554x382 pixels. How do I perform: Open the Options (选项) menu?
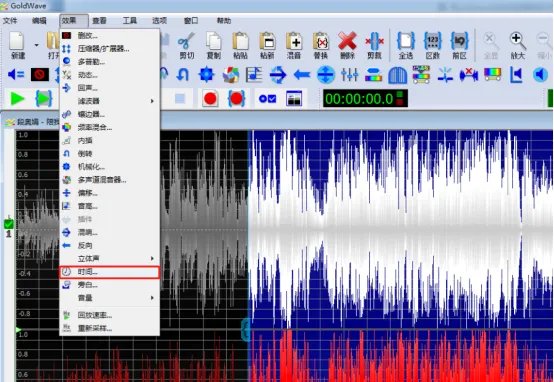point(159,21)
